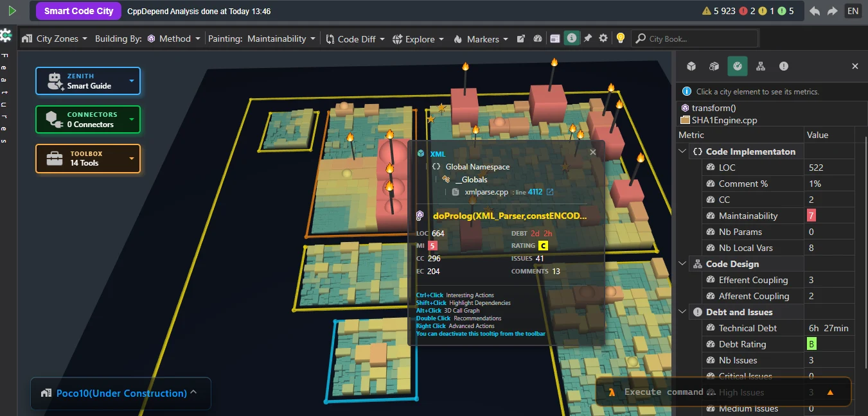Click the green issue count indicator showing 5
The image size is (868, 416).
[x=787, y=11]
